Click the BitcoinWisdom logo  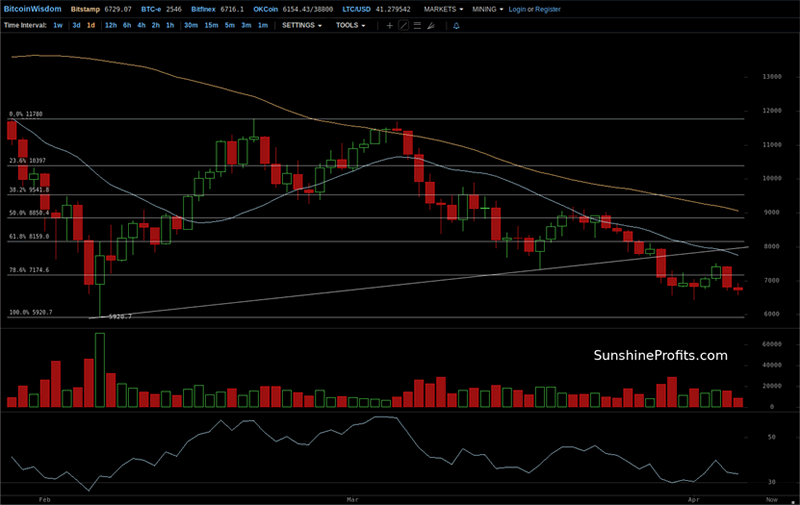coord(32,8)
